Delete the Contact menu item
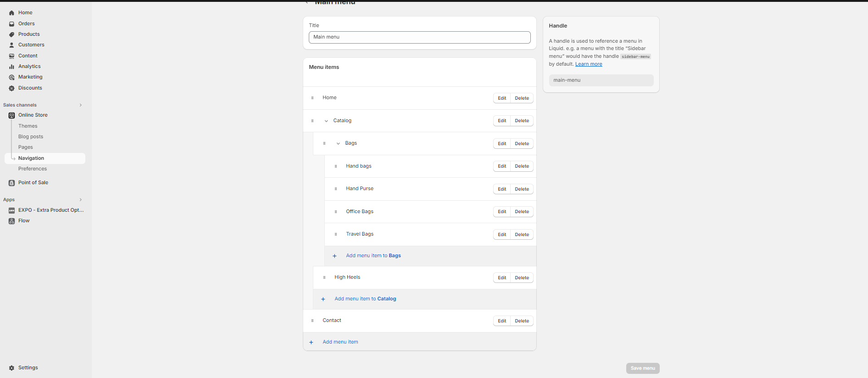Screen dimensions: 868x378 tap(522, 321)
